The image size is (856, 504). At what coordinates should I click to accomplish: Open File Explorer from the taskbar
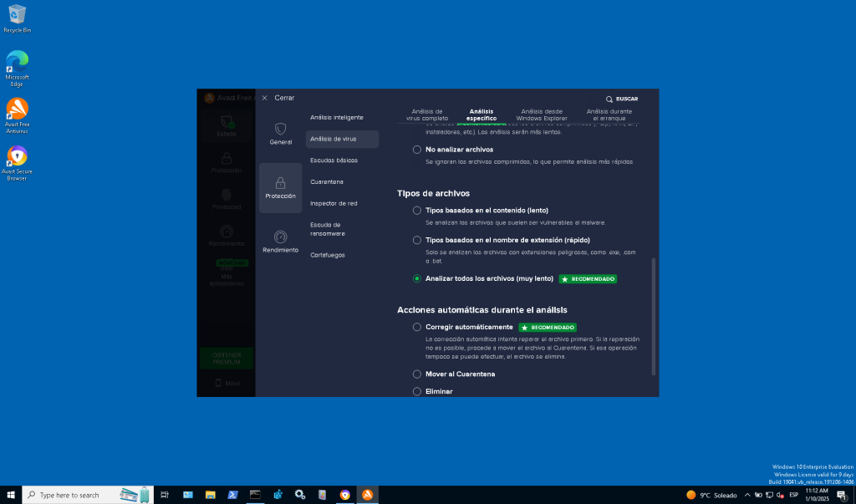click(210, 495)
